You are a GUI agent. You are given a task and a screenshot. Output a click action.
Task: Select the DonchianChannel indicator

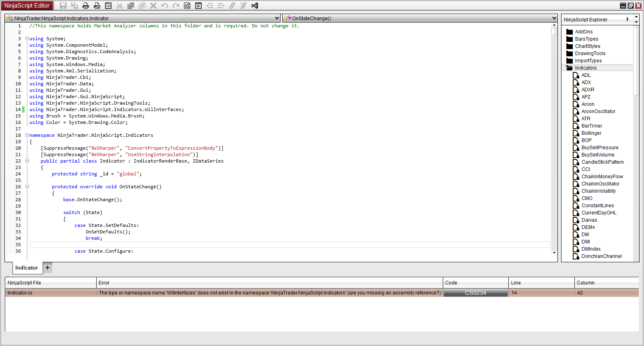601,256
